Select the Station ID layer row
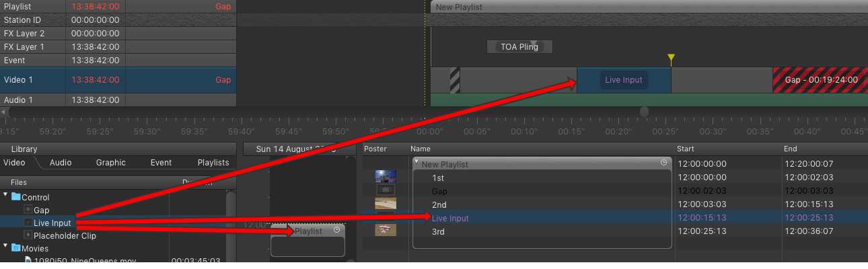Viewport: 868px width, 269px height. (118, 20)
